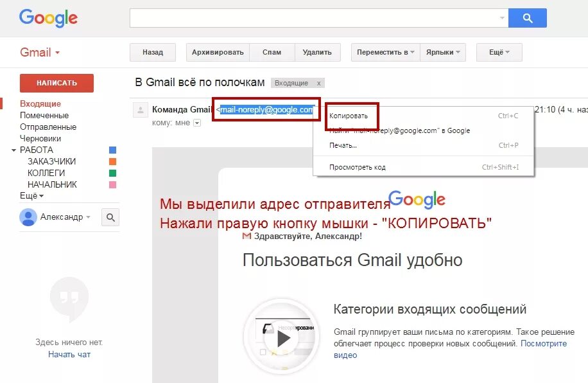
Task: Open the Ещё toolbar dropdown
Action: 499,52
